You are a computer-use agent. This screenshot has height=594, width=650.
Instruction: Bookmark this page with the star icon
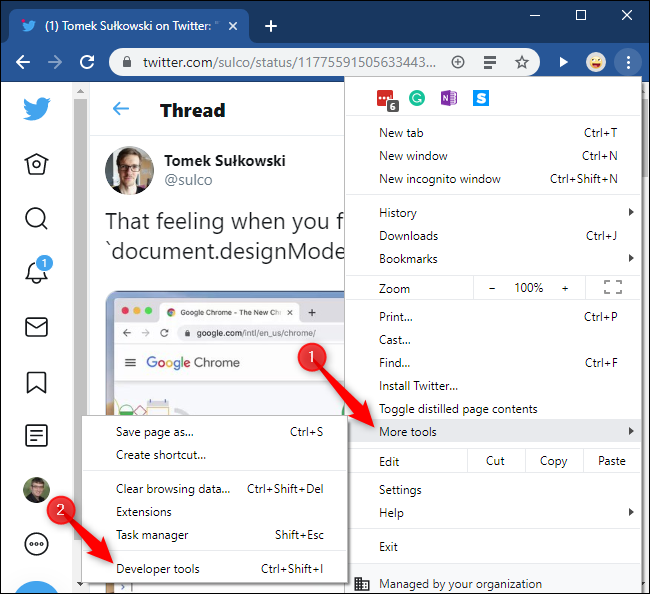[521, 62]
